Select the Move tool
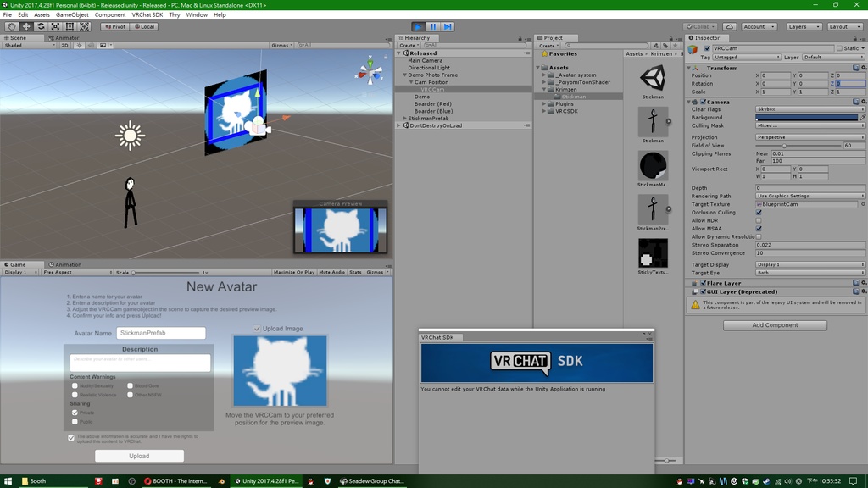Image resolution: width=868 pixels, height=488 pixels. point(26,26)
